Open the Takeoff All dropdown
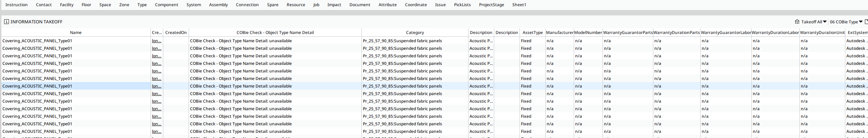This screenshot has height=138, width=868. click(814, 22)
